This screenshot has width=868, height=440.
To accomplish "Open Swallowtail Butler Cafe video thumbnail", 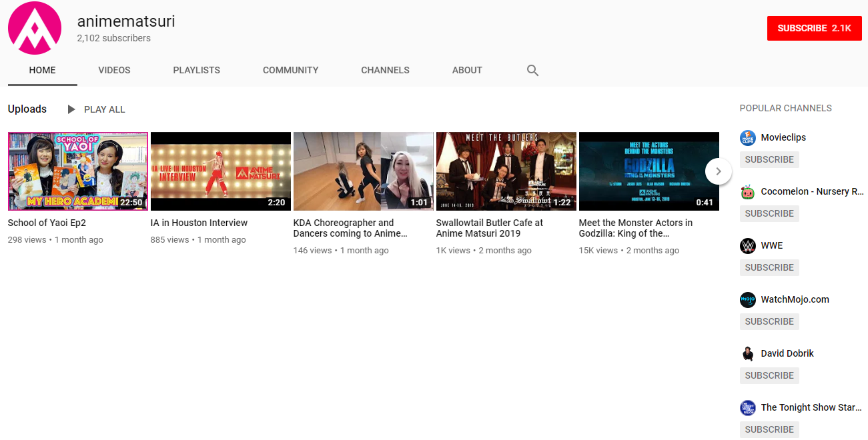I will pos(506,171).
